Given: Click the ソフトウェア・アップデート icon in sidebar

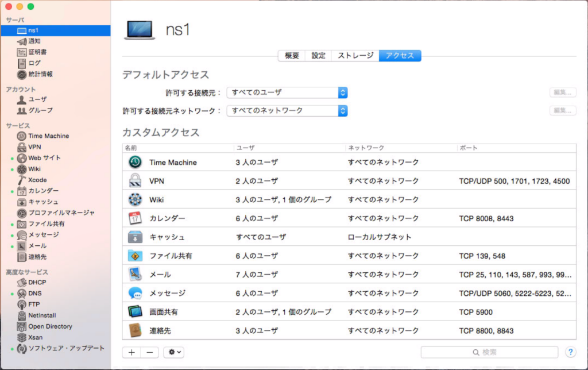Looking at the screenshot, I should coord(22,349).
